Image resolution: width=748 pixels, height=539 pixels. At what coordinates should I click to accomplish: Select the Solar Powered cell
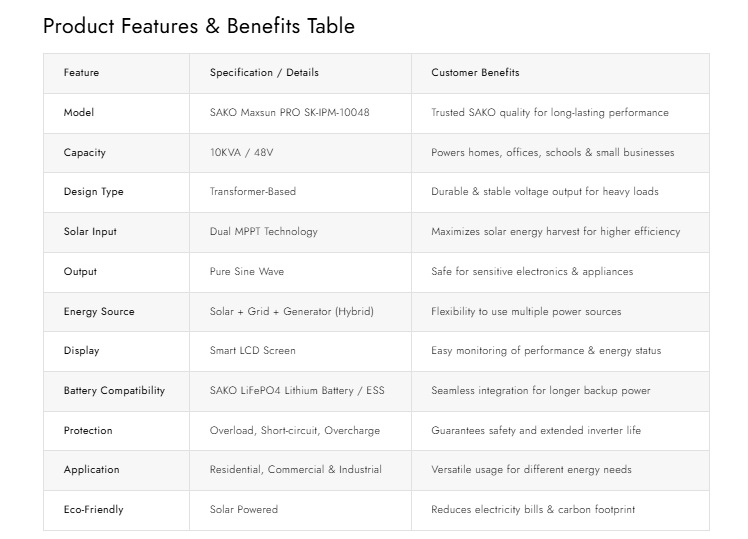pos(243,510)
